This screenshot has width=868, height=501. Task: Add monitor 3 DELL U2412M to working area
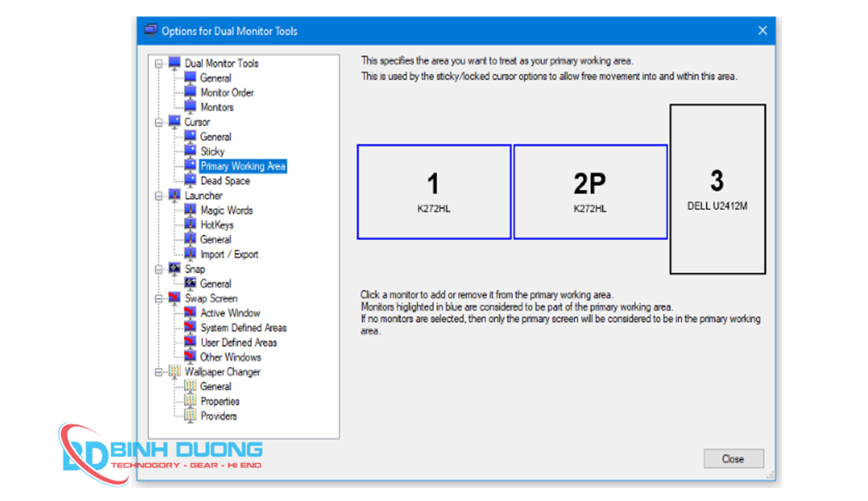(x=717, y=189)
